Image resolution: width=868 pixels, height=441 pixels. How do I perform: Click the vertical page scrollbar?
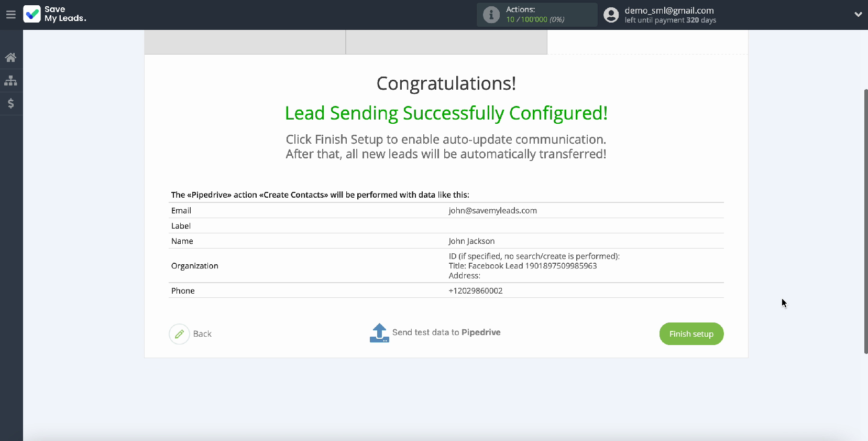tap(865, 220)
